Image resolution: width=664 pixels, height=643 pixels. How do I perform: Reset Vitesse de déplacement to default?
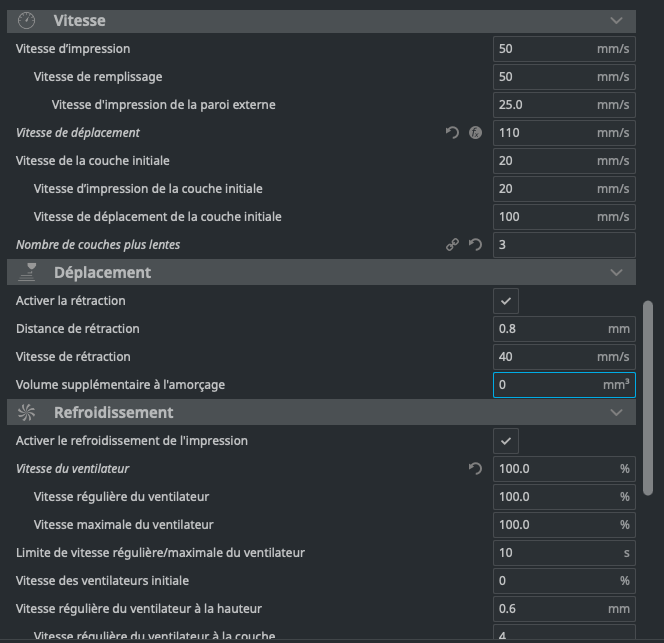click(x=452, y=133)
